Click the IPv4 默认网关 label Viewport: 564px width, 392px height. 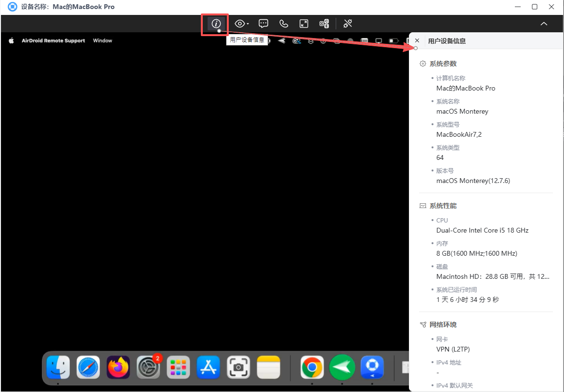[455, 386]
